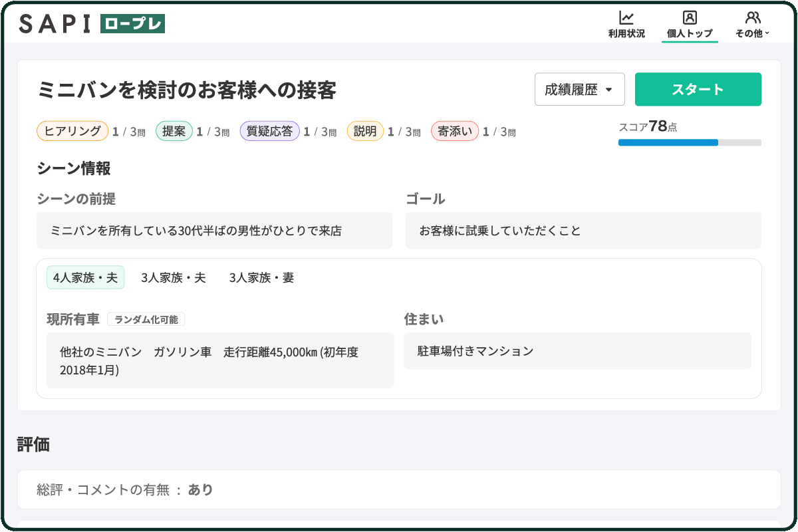Open the 寄添い category pill
Screen dimensions: 798x532
point(455,131)
